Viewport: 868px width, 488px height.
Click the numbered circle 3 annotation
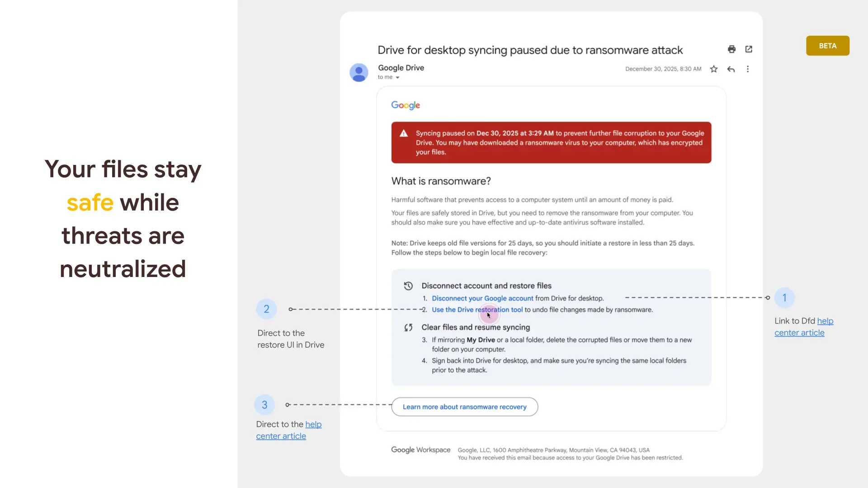(x=264, y=405)
